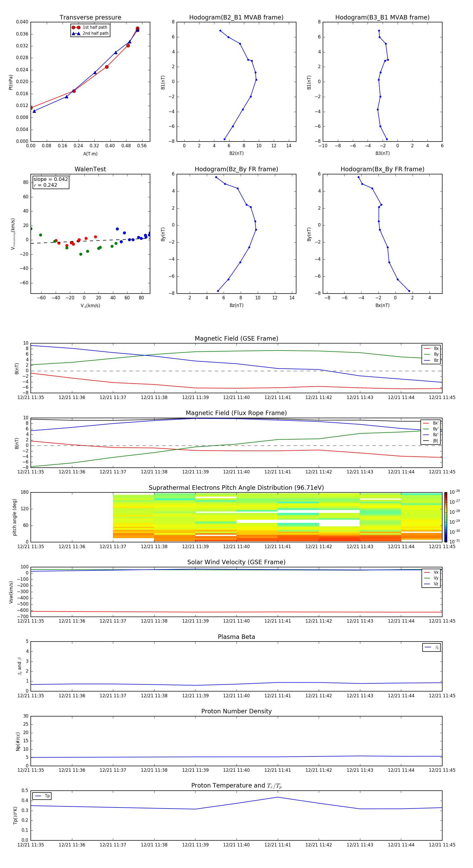Click top red marker in Transverse pressure curve
473x868 pixels.
[x=137, y=28]
